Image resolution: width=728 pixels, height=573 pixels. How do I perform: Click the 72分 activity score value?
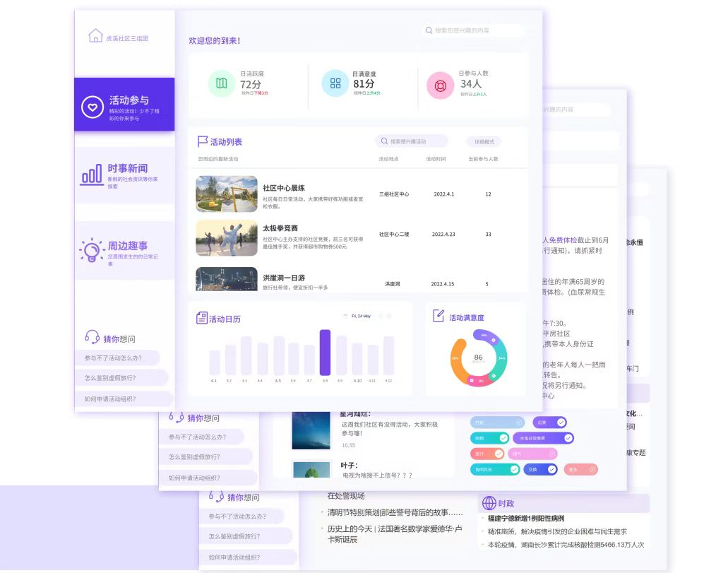250,84
